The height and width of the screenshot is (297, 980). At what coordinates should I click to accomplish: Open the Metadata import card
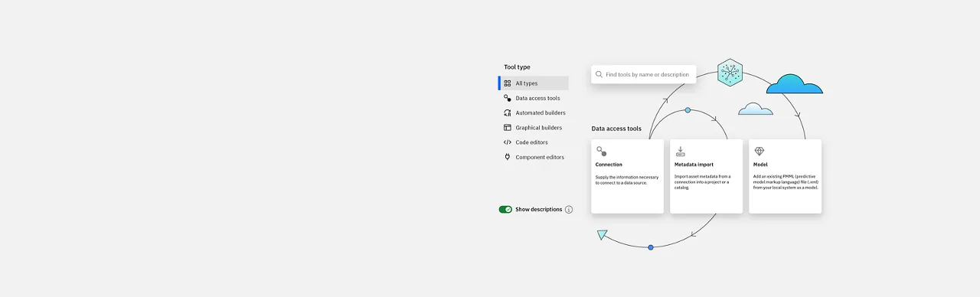(x=706, y=176)
